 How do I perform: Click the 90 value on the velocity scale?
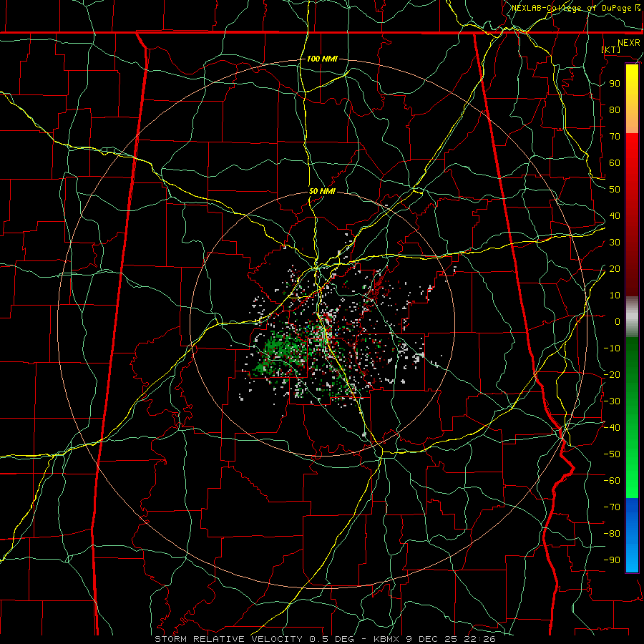click(x=615, y=84)
